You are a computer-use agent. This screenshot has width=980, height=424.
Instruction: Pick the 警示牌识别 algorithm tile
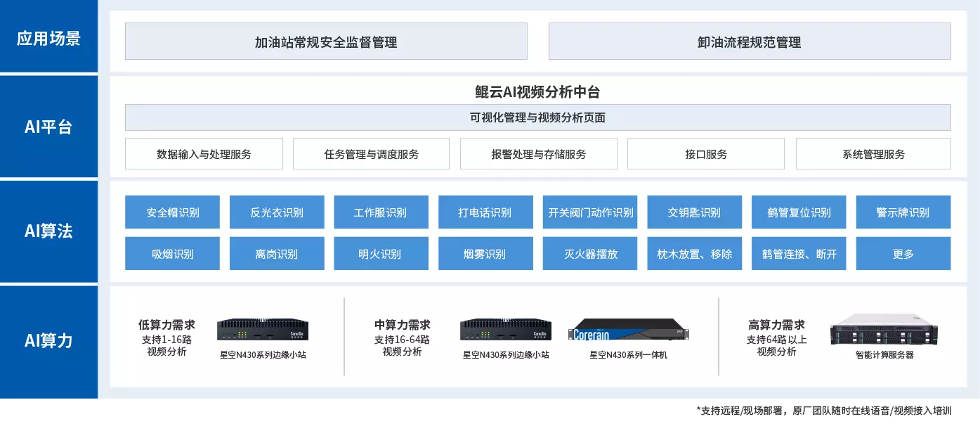coord(903,212)
